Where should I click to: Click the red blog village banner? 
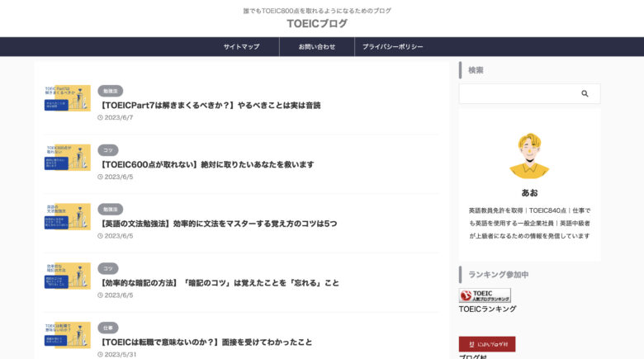[x=487, y=343]
